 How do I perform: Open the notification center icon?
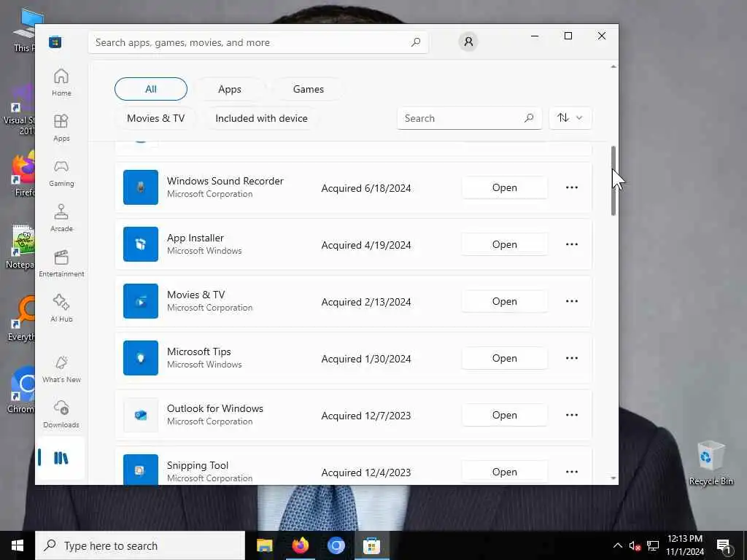pyautogui.click(x=724, y=546)
